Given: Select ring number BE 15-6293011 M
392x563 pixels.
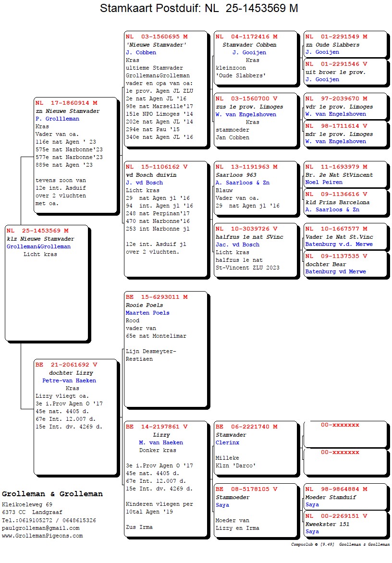Looking at the screenshot, I should pyautogui.click(x=157, y=297).
